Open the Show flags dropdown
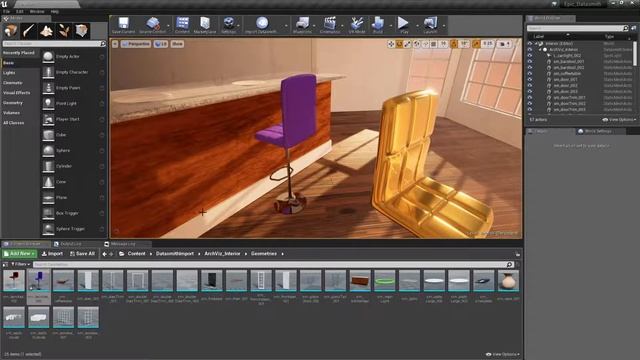640x360 pixels. [x=177, y=44]
